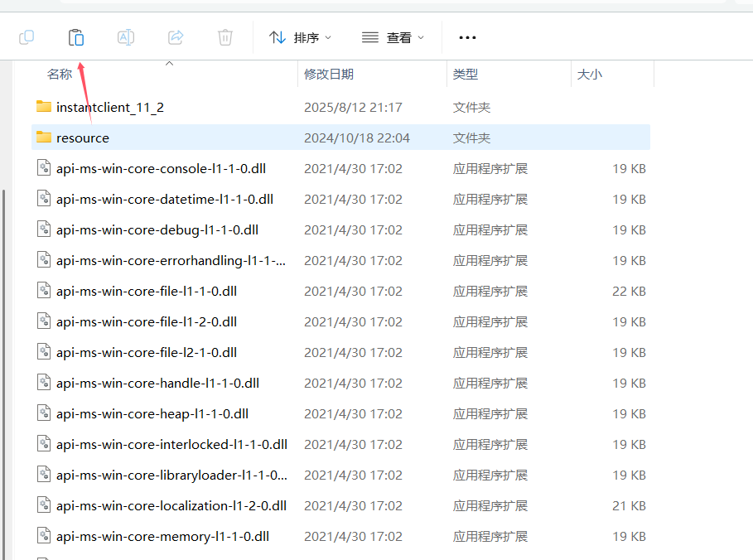Click the Delete (trash) icon

pyautogui.click(x=224, y=36)
